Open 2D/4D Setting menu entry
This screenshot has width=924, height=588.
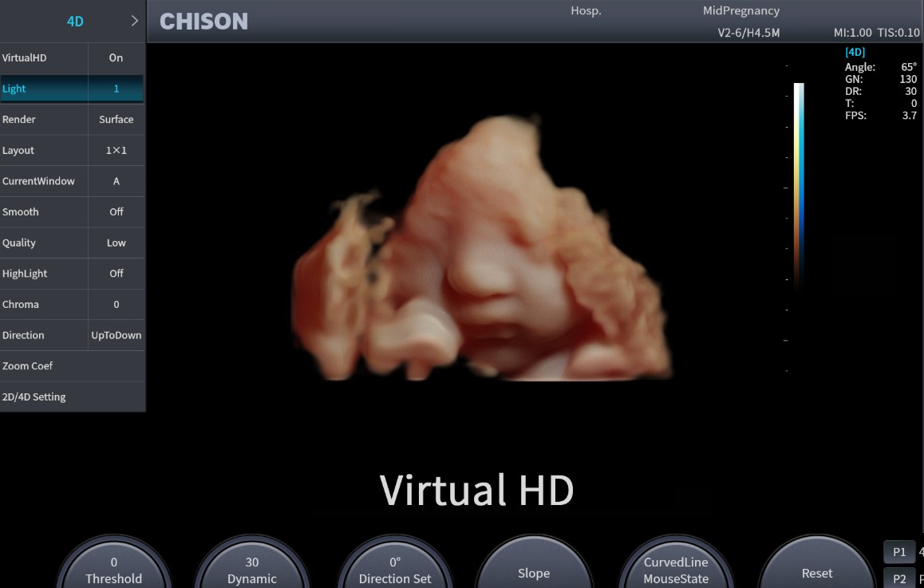pos(72,397)
